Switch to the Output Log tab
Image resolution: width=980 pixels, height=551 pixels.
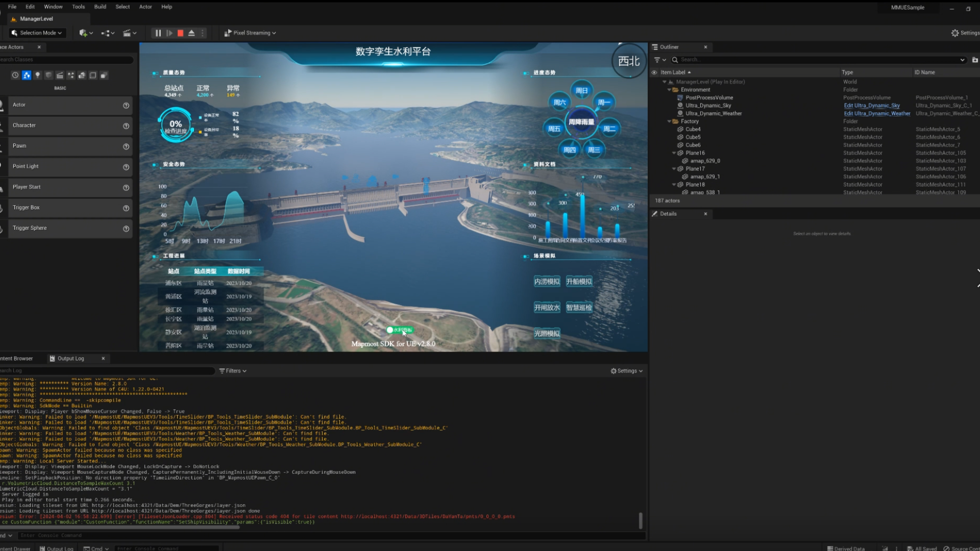tap(71, 359)
